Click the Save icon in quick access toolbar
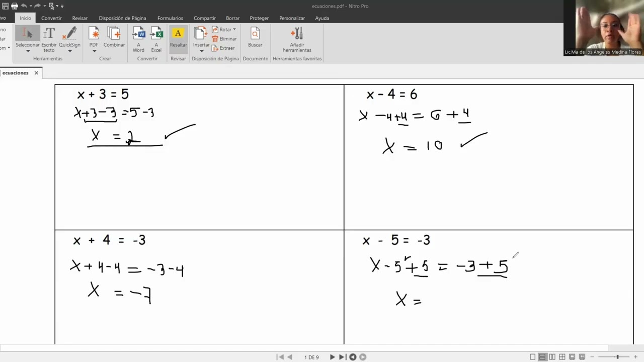The width and height of the screenshot is (644, 362). point(5,6)
